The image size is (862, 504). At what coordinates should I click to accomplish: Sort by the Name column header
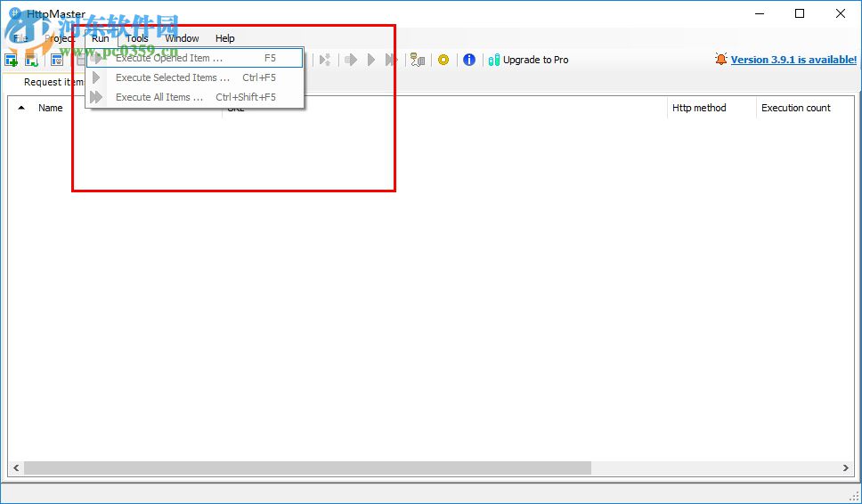click(x=51, y=108)
